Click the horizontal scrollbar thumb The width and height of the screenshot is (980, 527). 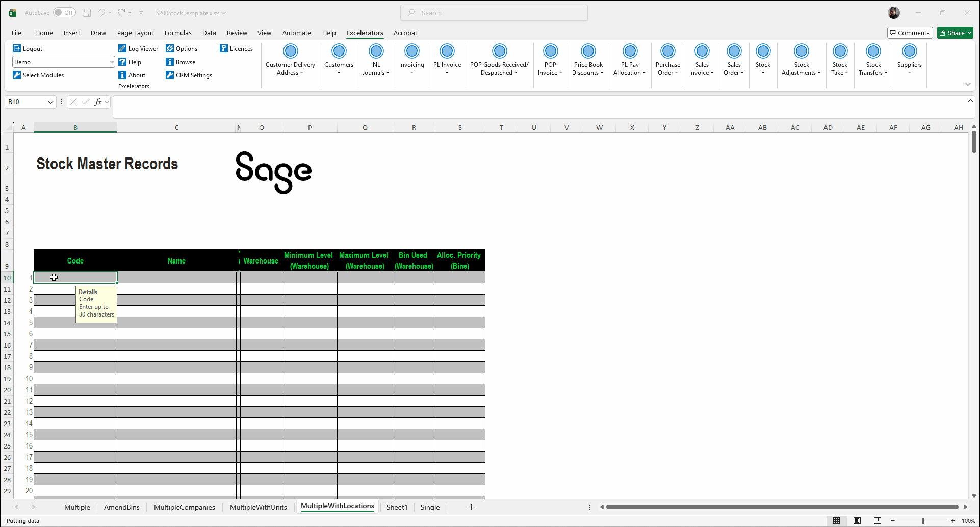(782, 507)
